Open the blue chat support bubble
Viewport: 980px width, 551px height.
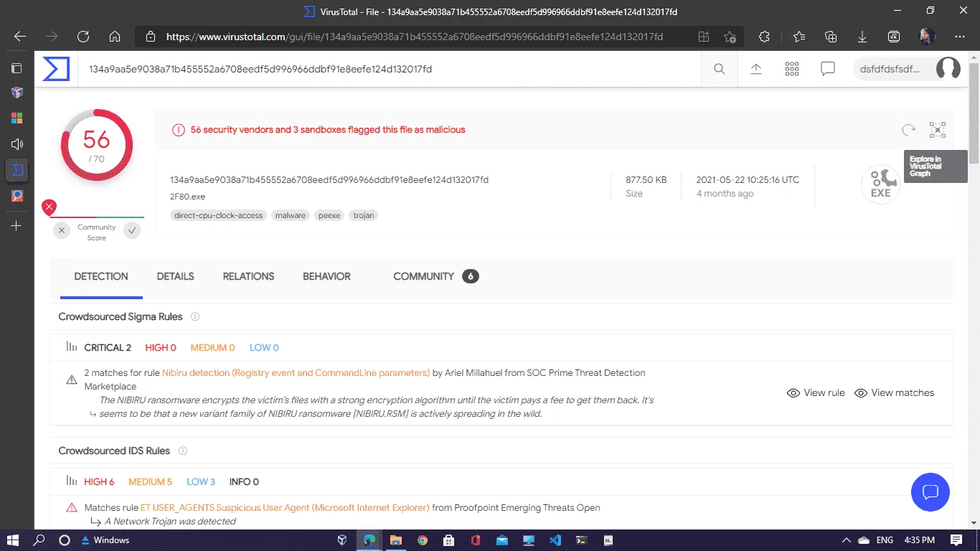(930, 492)
